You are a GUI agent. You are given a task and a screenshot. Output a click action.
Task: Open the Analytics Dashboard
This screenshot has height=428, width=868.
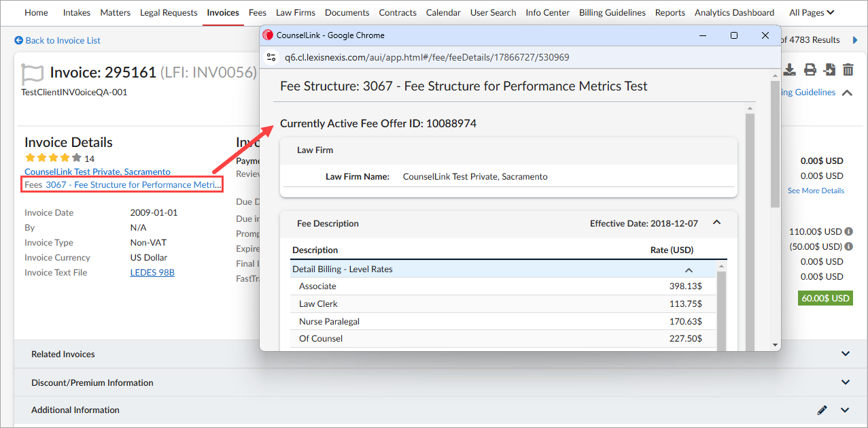(734, 12)
